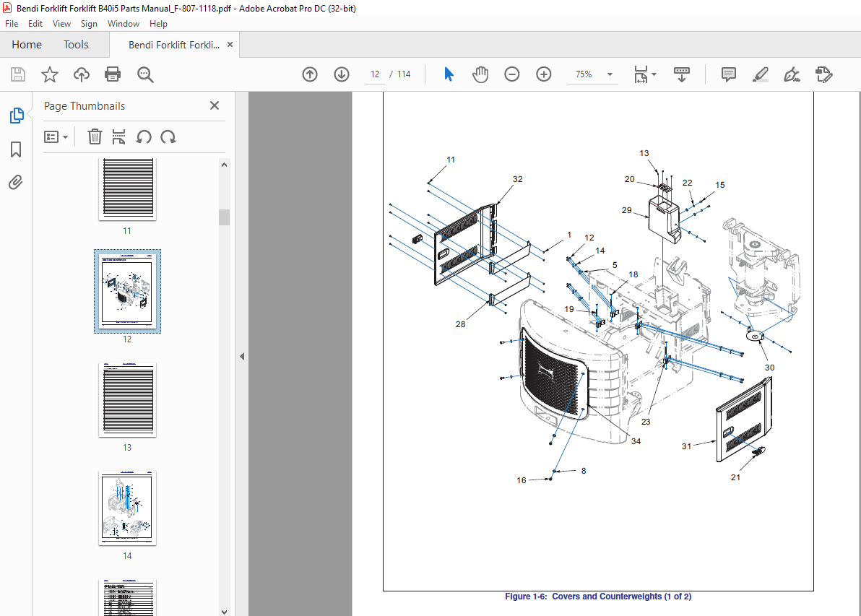Viewport: 861px width, 616px height.
Task: Click the upload to cloud icon
Action: tap(82, 74)
